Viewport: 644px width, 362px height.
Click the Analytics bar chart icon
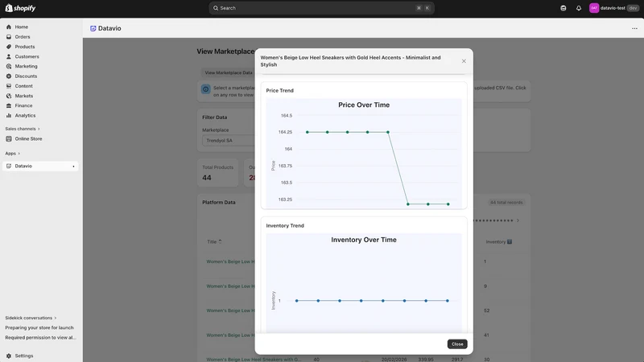tap(9, 116)
